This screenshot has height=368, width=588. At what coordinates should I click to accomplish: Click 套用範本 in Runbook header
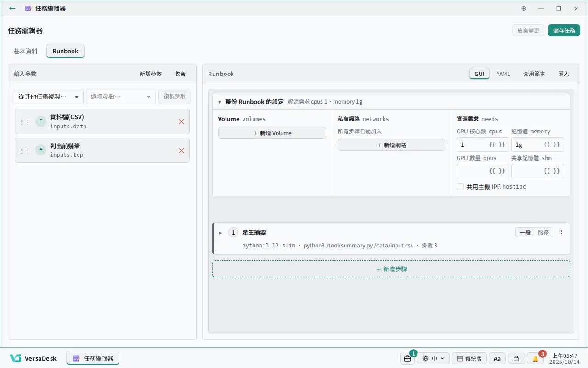[534, 74]
